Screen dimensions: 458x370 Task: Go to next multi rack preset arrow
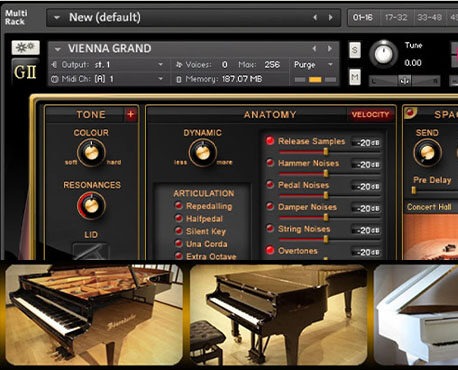tap(330, 17)
